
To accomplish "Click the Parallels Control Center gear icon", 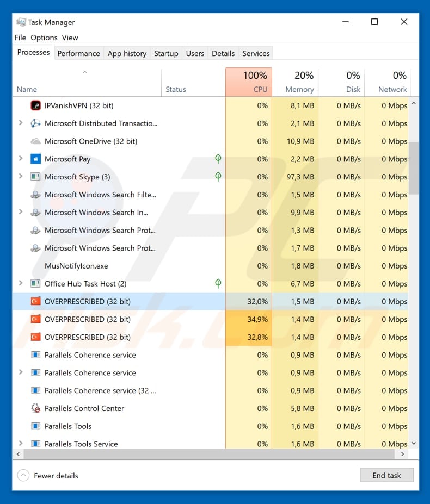I will click(35, 408).
